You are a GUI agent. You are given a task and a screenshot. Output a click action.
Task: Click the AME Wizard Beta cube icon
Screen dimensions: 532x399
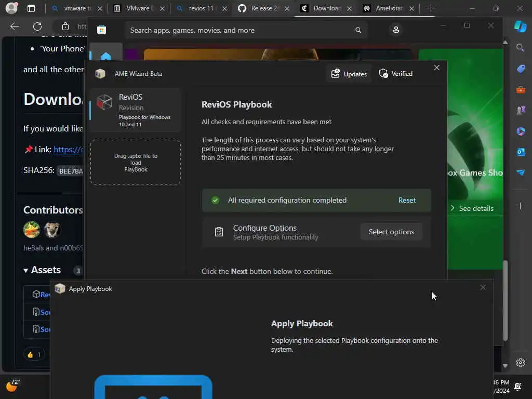(100, 74)
